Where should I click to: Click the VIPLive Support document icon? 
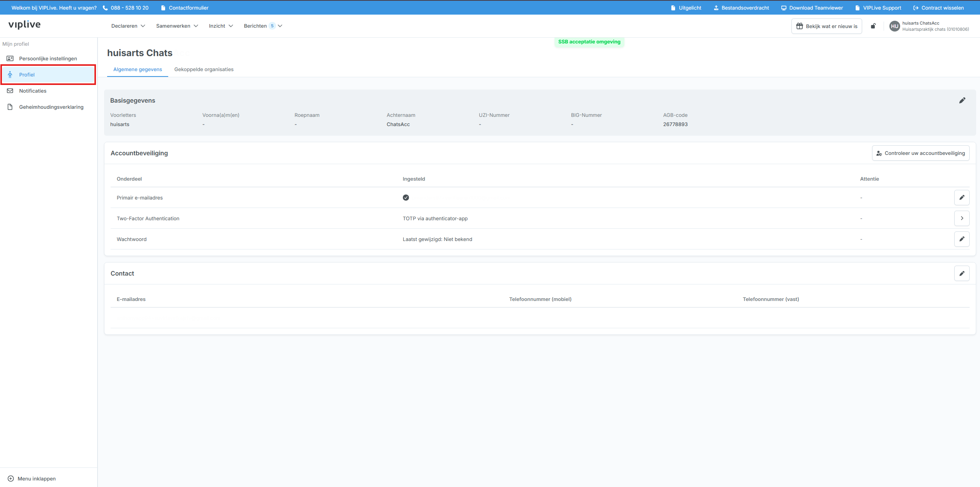[x=857, y=8]
